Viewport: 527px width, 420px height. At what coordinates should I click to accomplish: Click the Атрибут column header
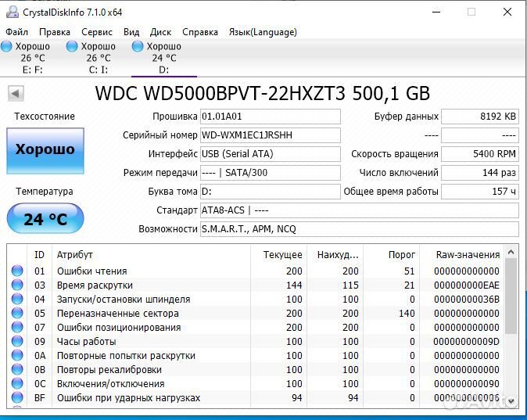tap(151, 255)
